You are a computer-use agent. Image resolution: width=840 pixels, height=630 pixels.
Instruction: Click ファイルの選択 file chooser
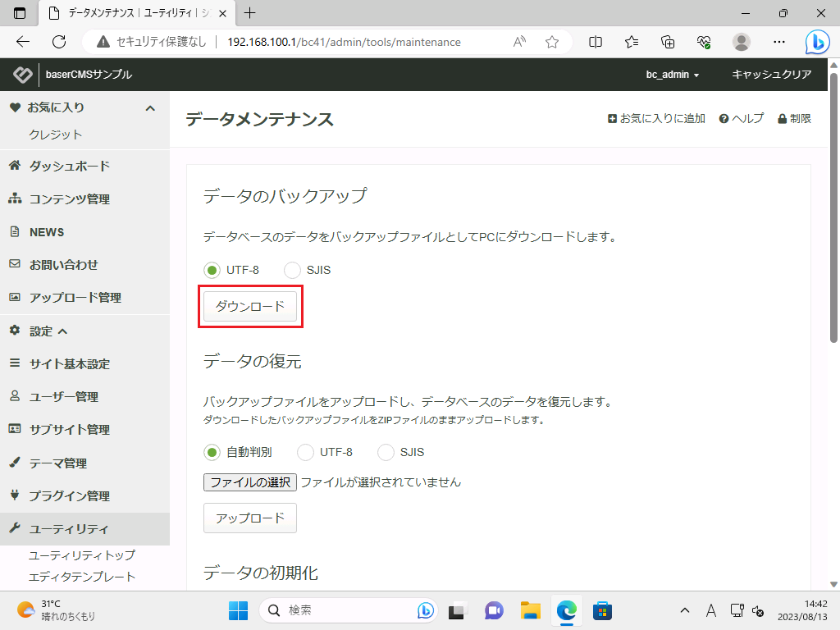point(250,482)
